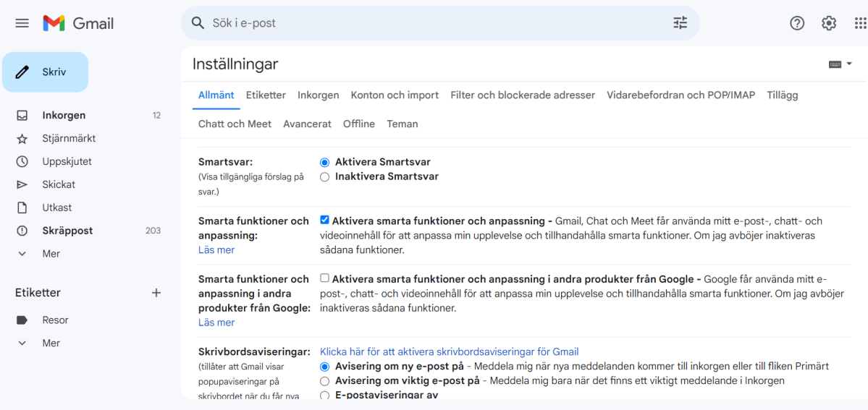Open search options filter icon

(680, 22)
